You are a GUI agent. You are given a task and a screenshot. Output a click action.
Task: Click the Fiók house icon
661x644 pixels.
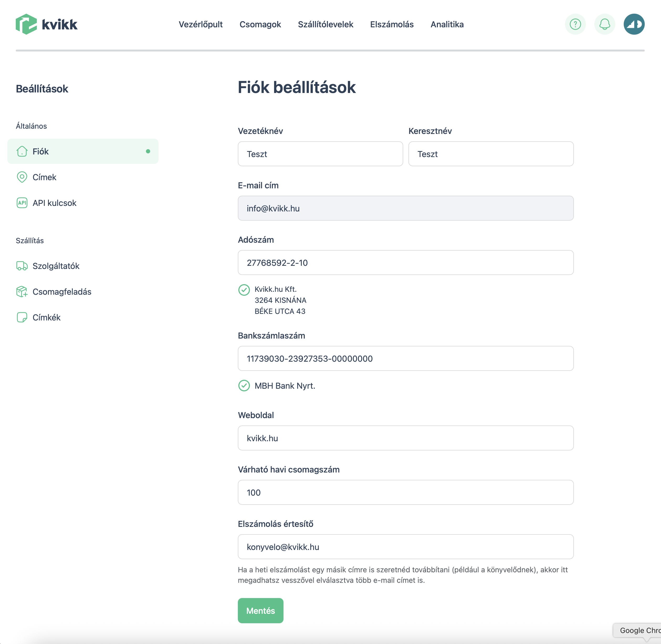22,151
